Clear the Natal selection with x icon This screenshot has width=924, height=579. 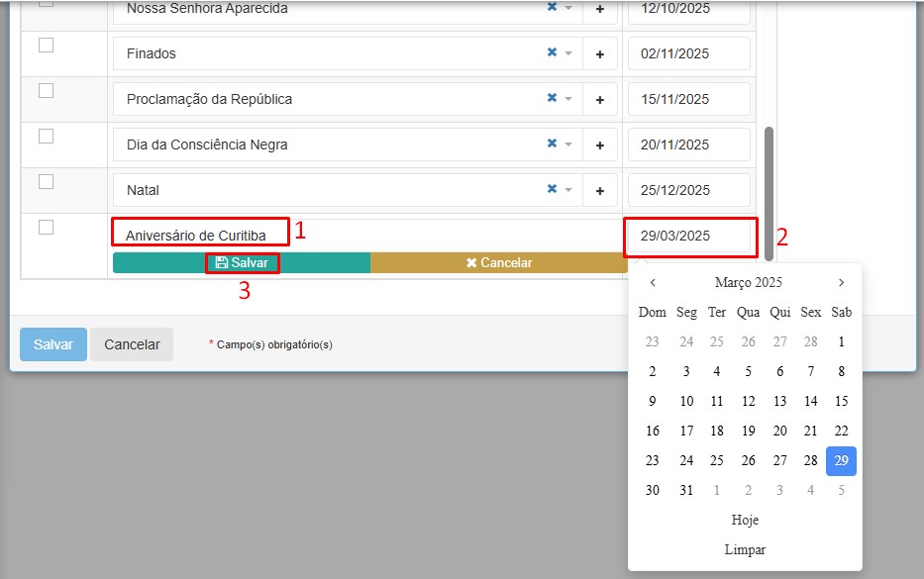tap(552, 190)
